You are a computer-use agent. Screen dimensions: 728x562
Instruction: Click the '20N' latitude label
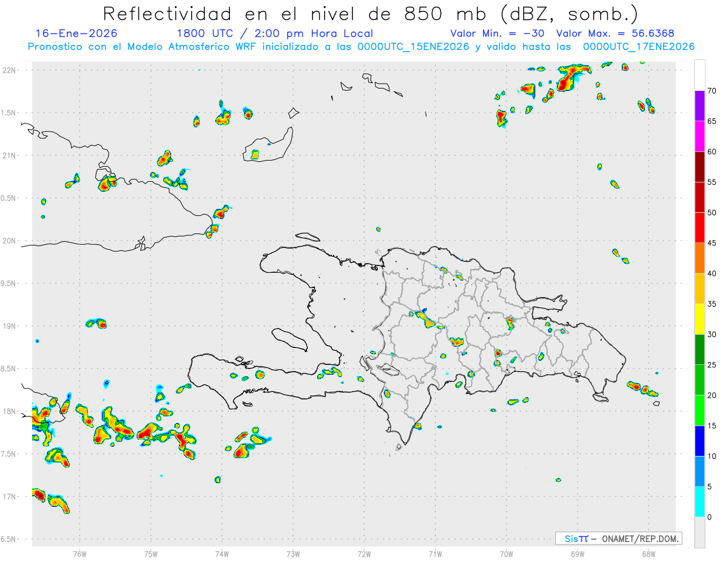coord(10,241)
